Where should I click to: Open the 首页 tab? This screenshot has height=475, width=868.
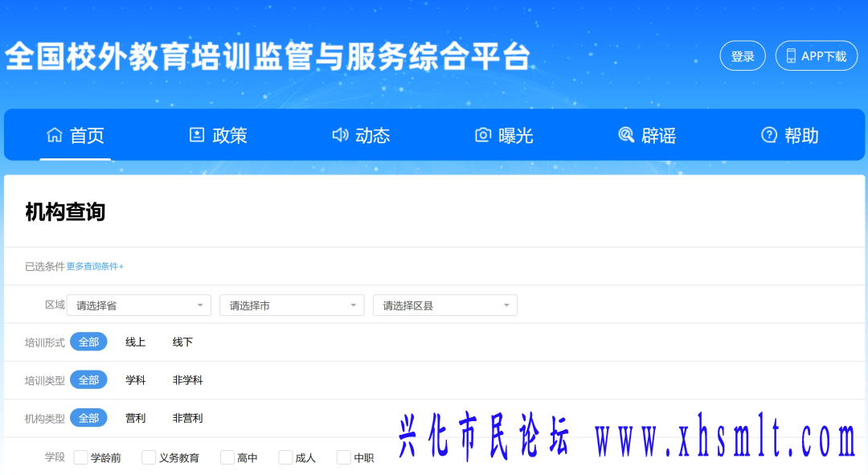(76, 135)
